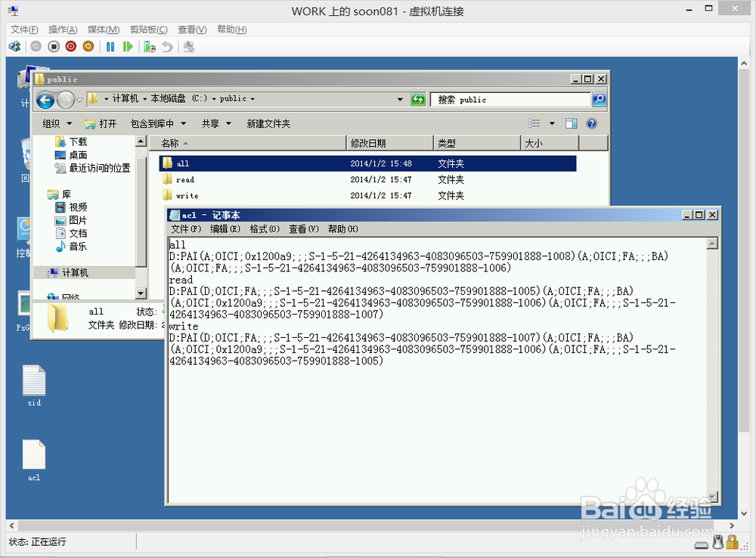Image resolution: width=756 pixels, height=558 pixels.
Task: Click navigation pane scroll down arrow
Action: 141,293
